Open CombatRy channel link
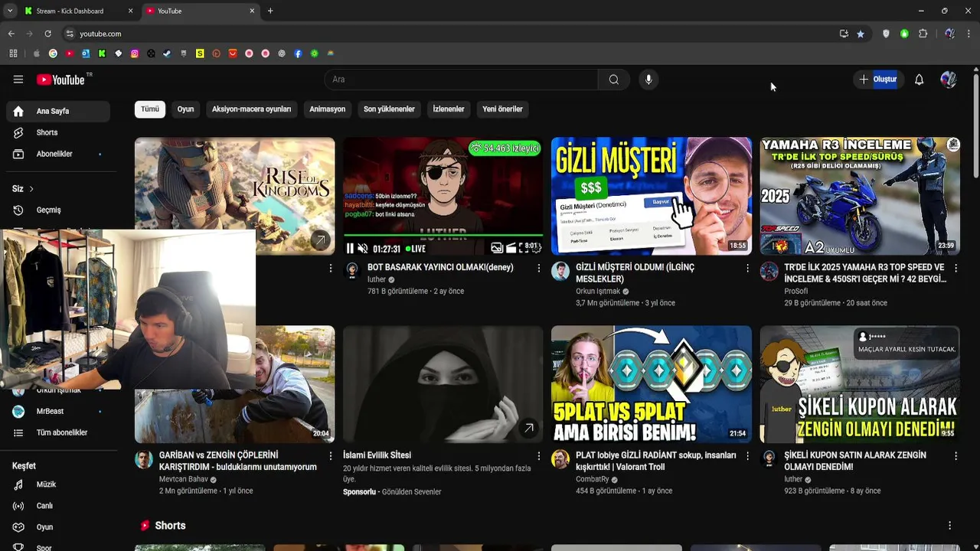 (593, 480)
